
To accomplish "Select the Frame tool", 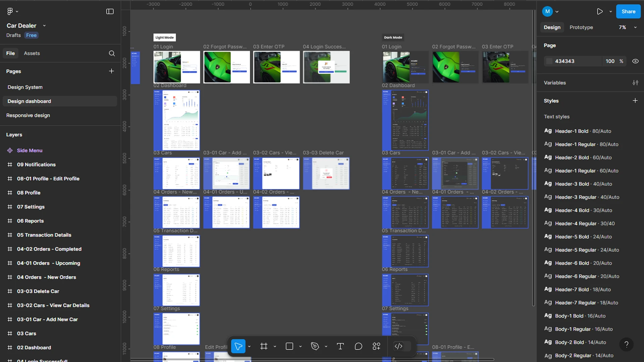I will [x=264, y=346].
